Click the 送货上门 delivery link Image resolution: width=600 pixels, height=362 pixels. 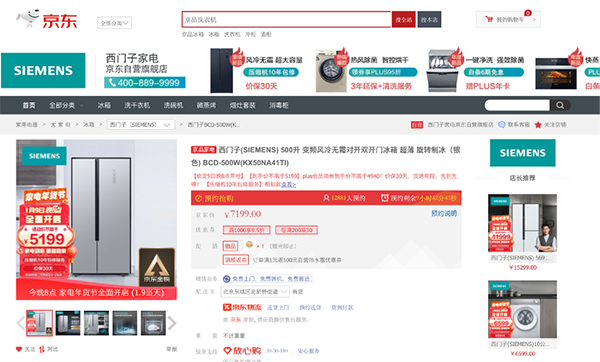coord(278,307)
